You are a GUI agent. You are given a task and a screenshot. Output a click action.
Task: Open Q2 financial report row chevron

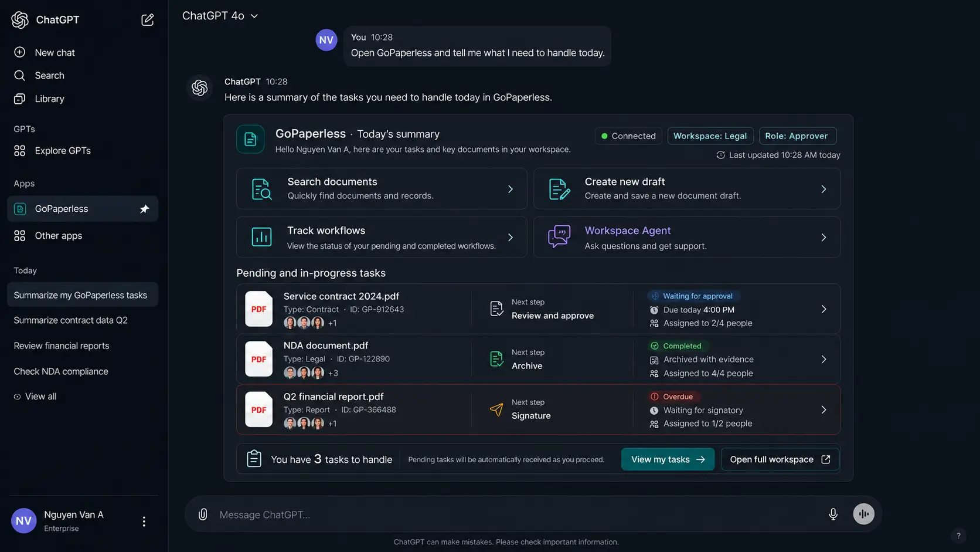[824, 409]
